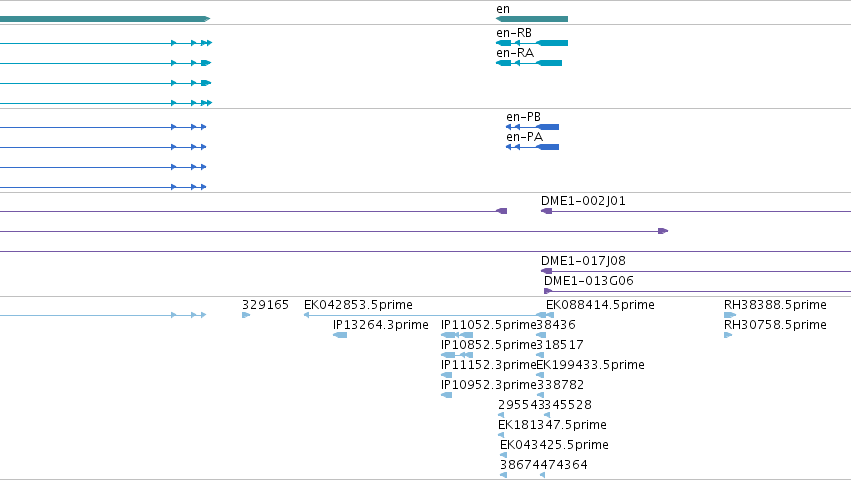
Task: Click the glyph under RH38388.5prime
Action: (730, 315)
